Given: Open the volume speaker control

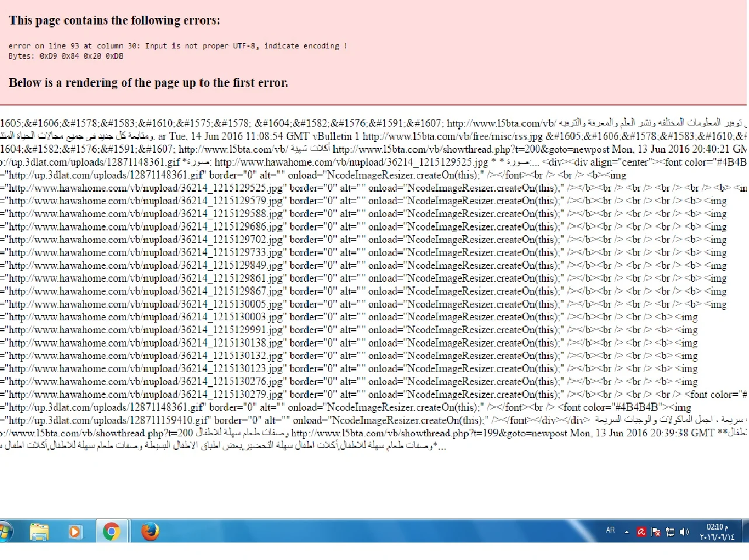Looking at the screenshot, I should coord(684,531).
